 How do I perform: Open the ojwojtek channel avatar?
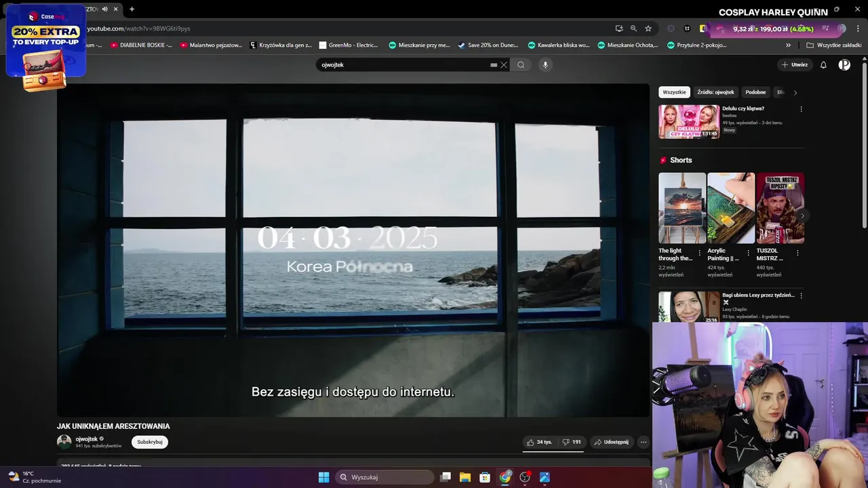click(64, 442)
